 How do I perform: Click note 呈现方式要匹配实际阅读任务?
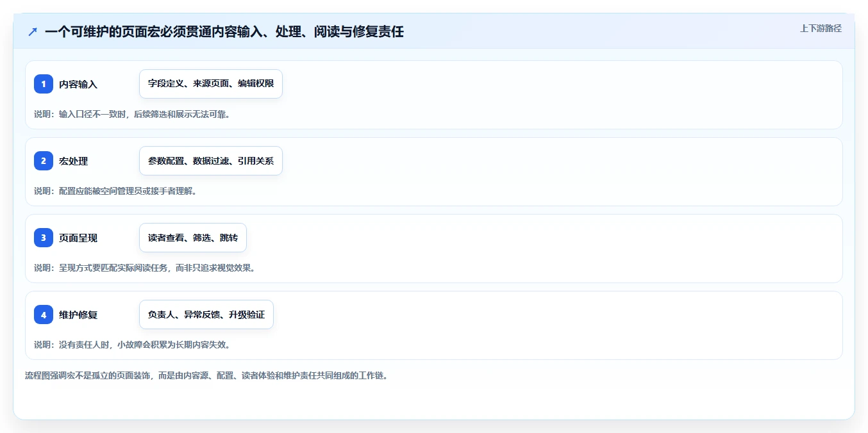point(144,268)
